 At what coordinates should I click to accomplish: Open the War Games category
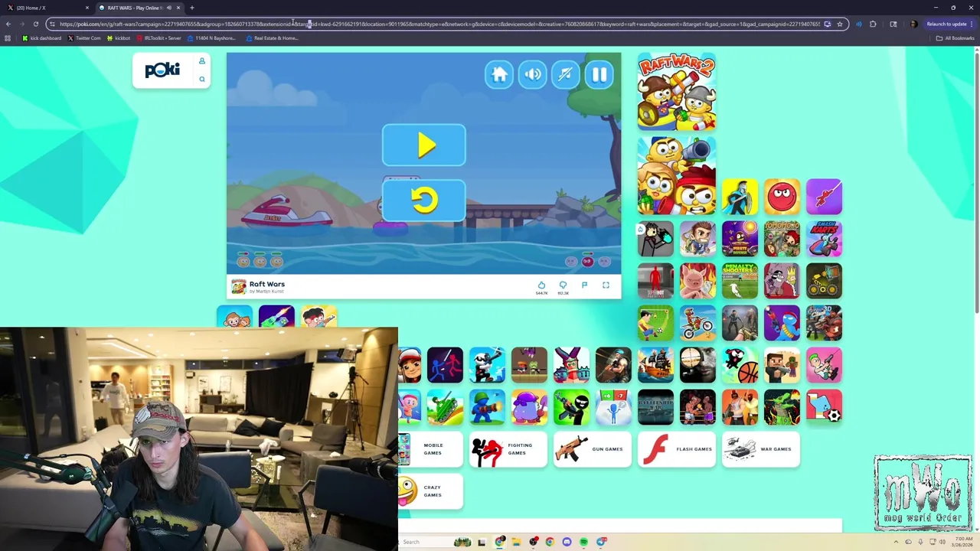coord(761,449)
